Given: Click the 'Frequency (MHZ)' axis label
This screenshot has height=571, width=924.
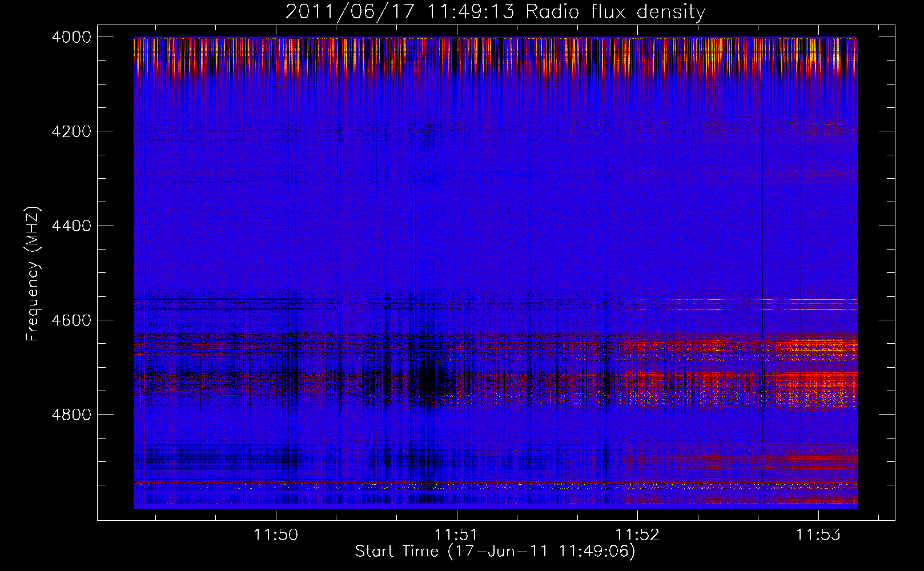Looking at the screenshot, I should [33, 274].
